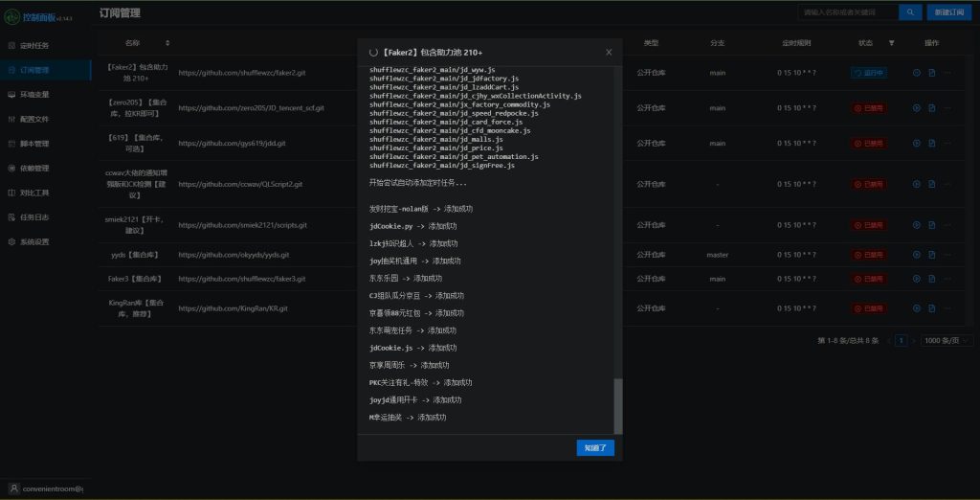Click the 分支 column header
Viewport: 980px width, 500px height.
pos(718,43)
